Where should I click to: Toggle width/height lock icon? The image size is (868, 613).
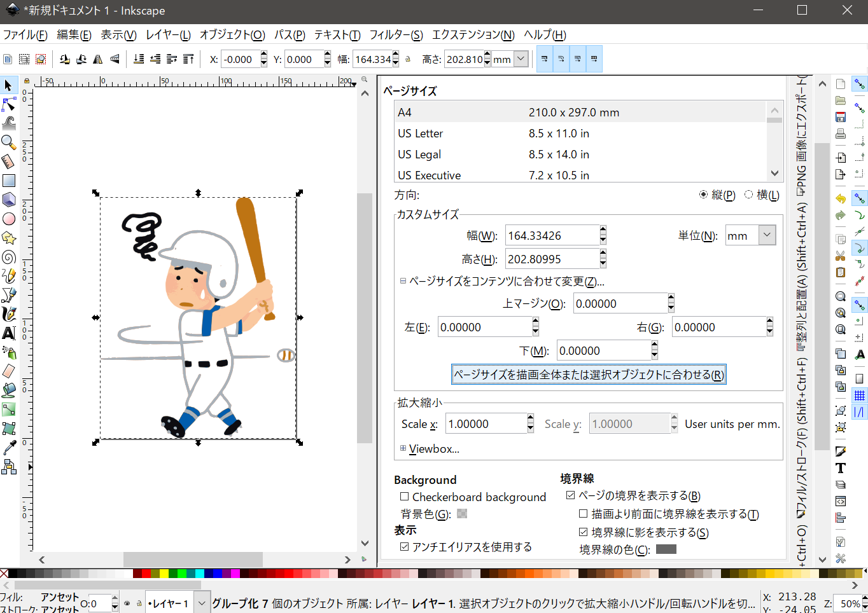tap(408, 59)
